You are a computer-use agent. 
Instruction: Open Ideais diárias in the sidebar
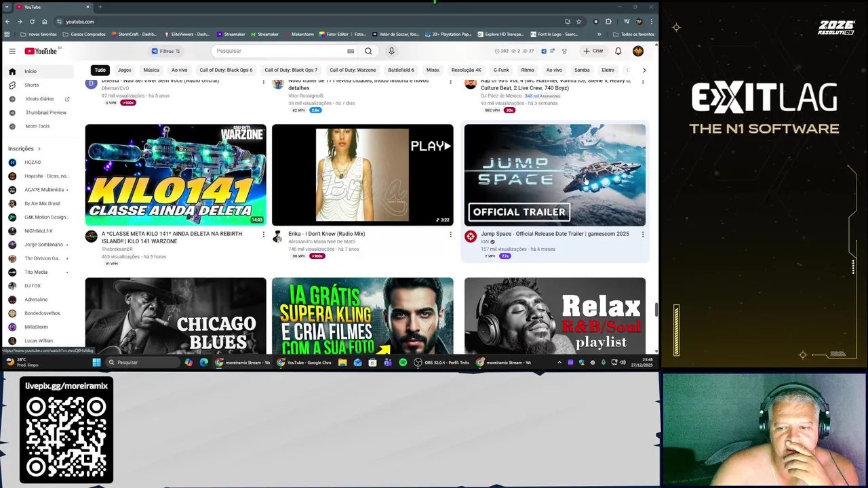41,99
